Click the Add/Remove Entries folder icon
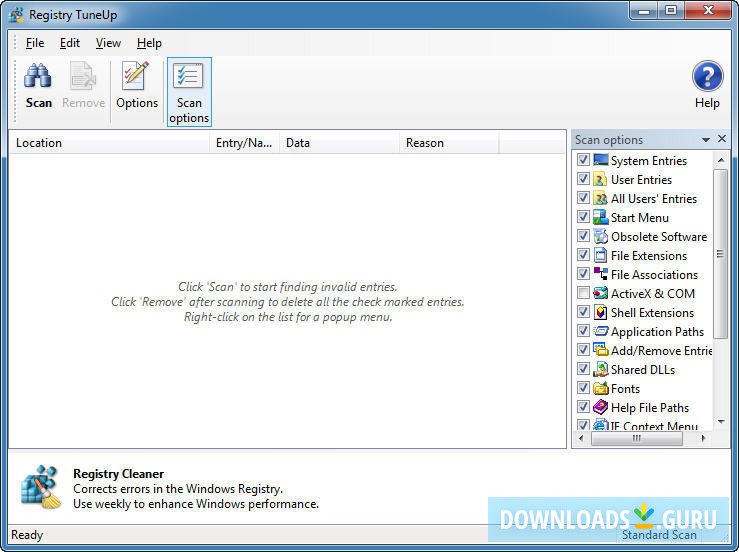Screen dimensions: 739x552 click(x=600, y=350)
